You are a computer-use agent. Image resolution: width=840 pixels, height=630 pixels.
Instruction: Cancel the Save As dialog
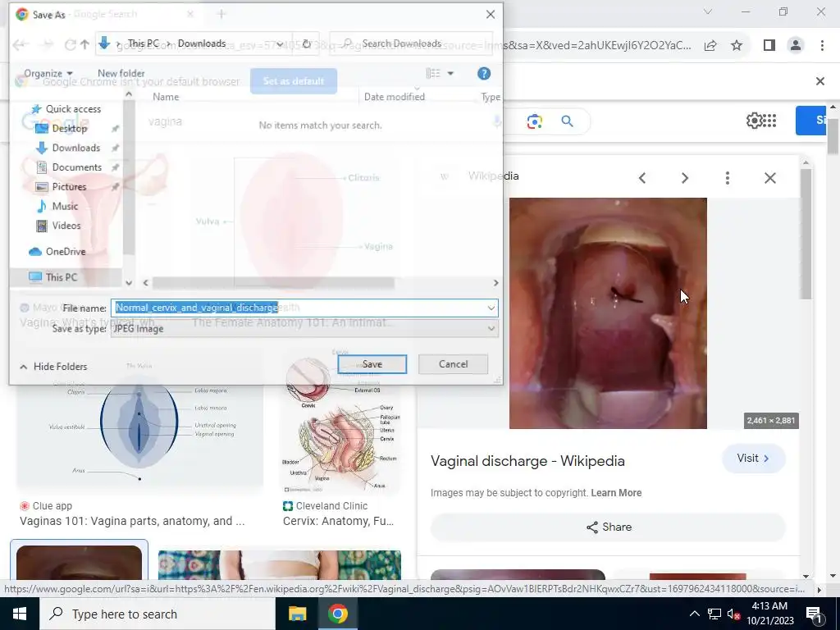click(453, 364)
